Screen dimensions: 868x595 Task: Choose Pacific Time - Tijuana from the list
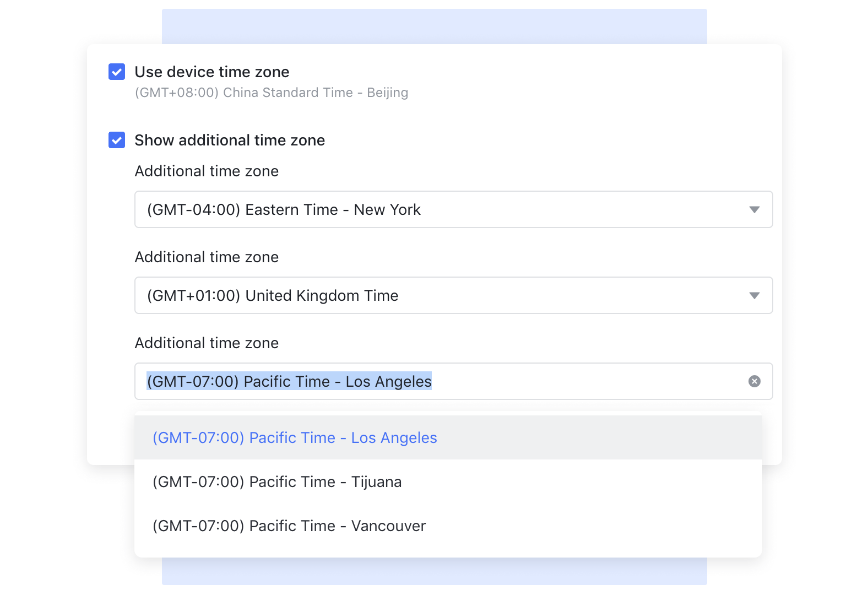coord(277,482)
